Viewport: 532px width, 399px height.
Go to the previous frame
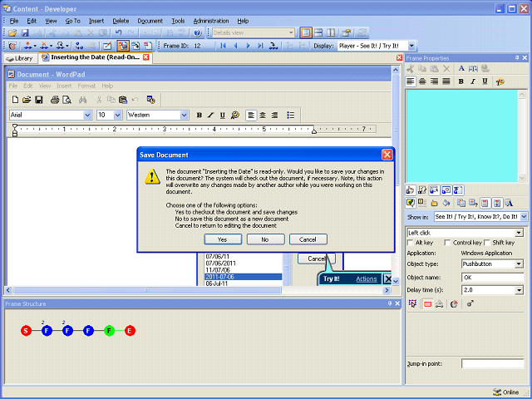coord(235,46)
